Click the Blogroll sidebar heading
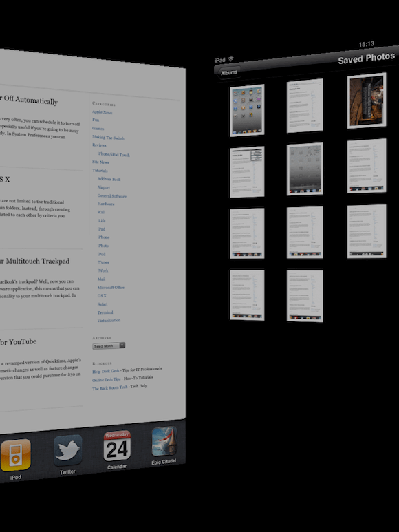The width and height of the screenshot is (399, 532). tap(102, 363)
